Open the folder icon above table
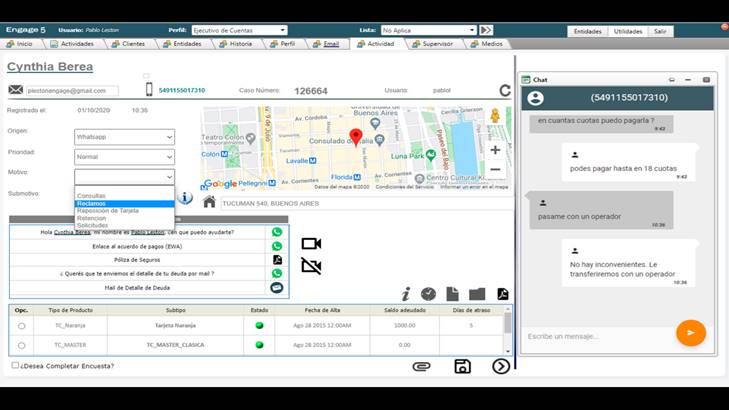This screenshot has height=410, width=729. click(477, 294)
